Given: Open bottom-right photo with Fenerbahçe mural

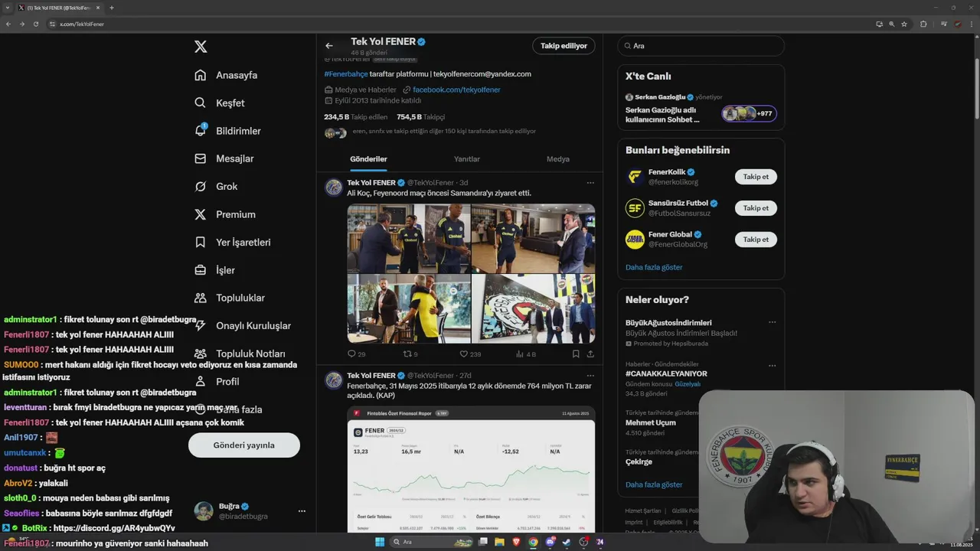Looking at the screenshot, I should click(x=534, y=308).
